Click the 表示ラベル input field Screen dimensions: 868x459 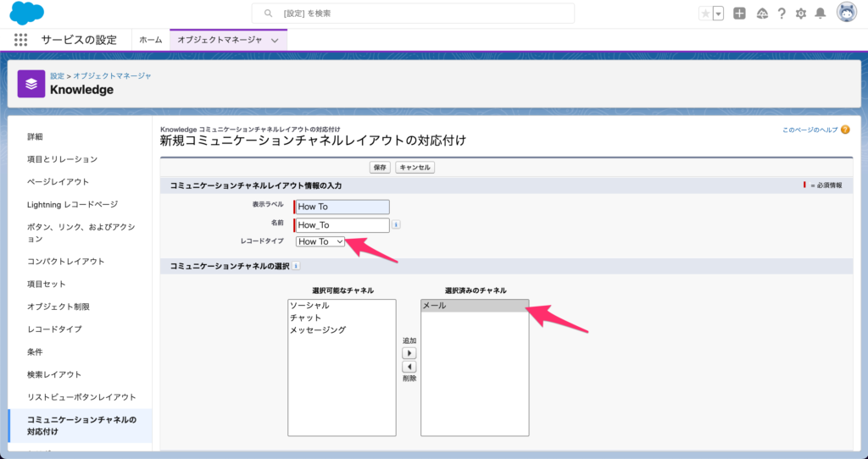(x=342, y=207)
